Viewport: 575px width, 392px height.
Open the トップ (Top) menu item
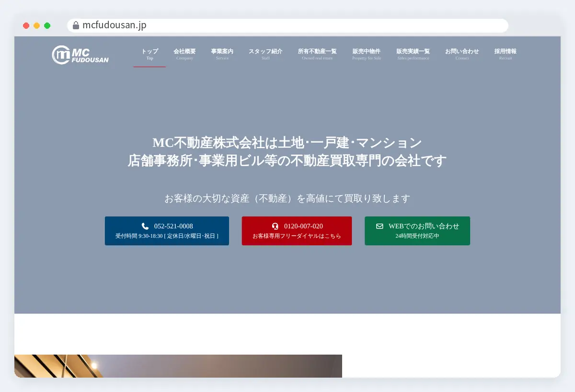pyautogui.click(x=149, y=54)
